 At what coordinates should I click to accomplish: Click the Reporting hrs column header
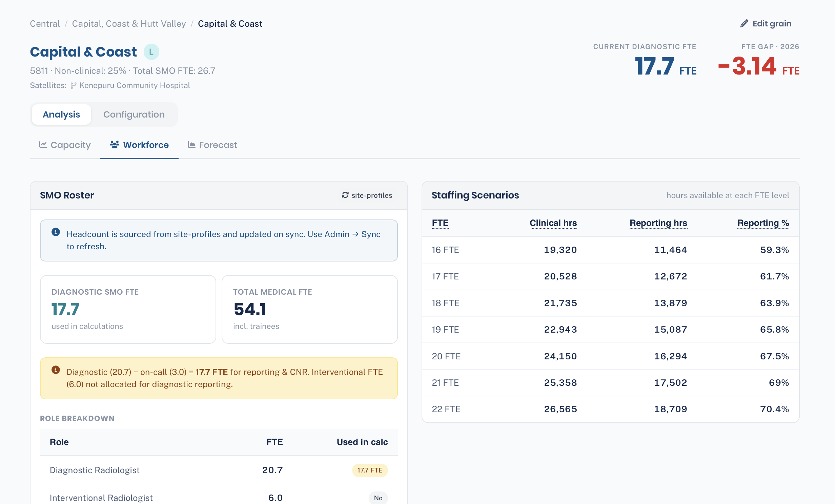click(x=658, y=223)
